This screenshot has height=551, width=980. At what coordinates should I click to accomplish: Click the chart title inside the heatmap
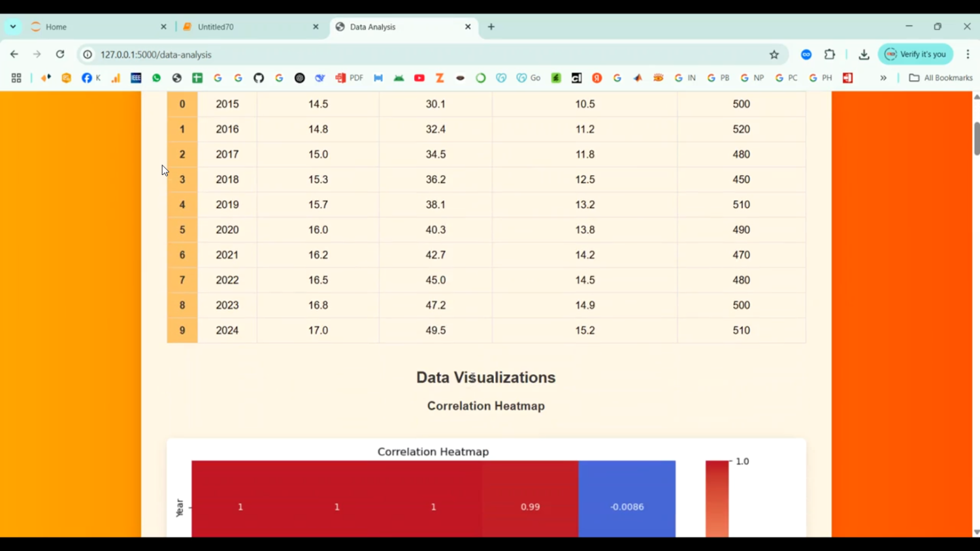coord(433,452)
